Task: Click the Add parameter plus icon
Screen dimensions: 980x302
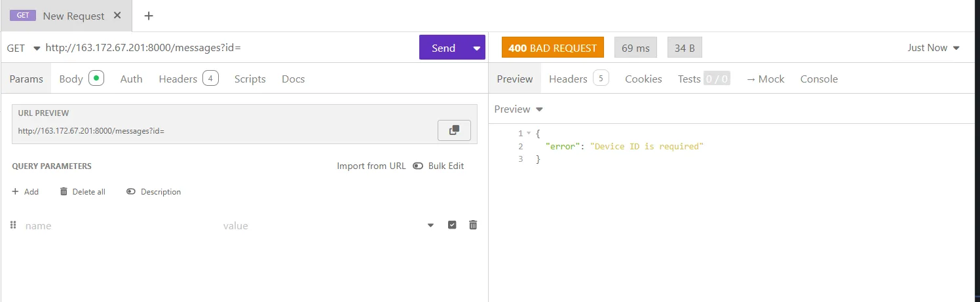Action: (x=15, y=192)
